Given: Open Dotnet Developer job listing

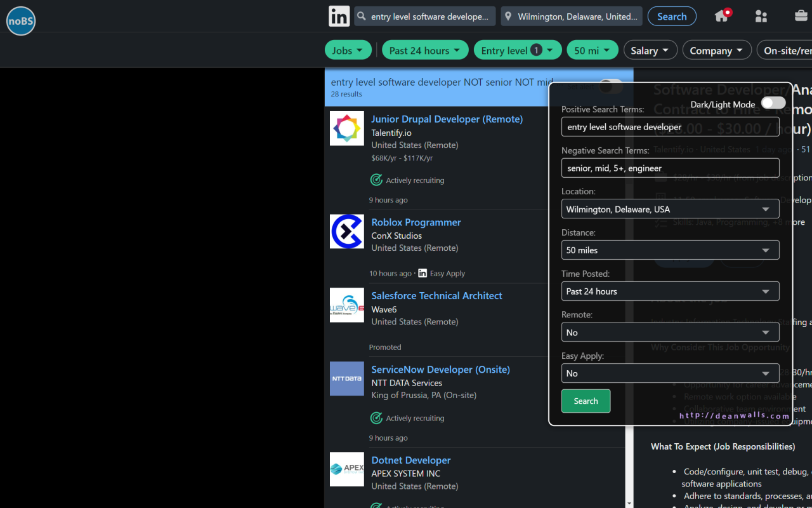Looking at the screenshot, I should [411, 460].
